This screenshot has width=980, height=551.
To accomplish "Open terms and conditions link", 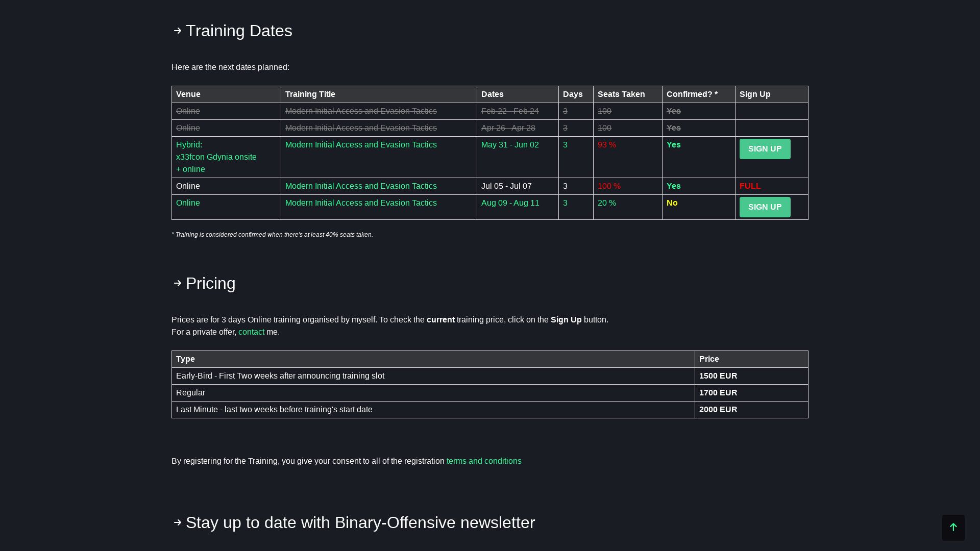I will (484, 461).
